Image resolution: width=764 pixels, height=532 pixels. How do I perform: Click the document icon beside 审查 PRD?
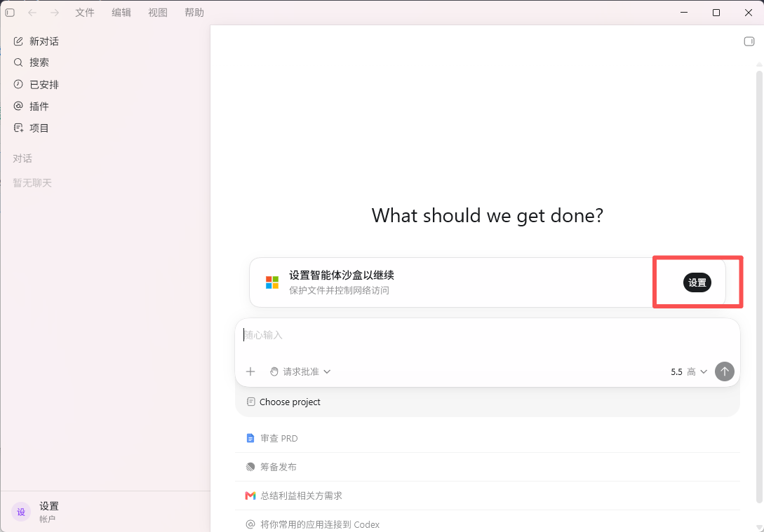[x=250, y=438]
